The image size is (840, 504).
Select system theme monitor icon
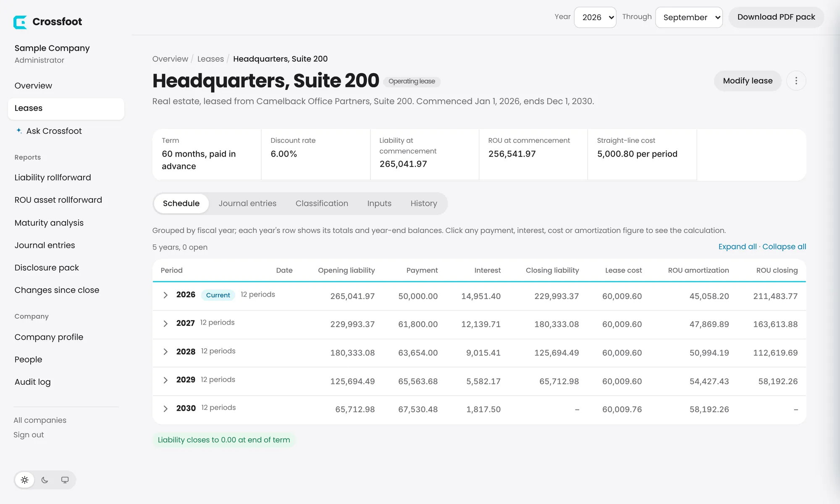(65, 480)
